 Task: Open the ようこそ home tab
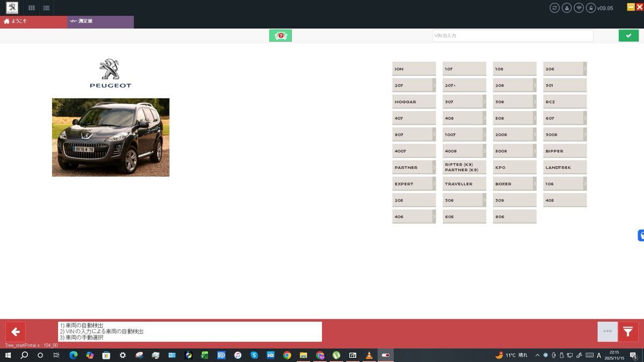pyautogui.click(x=33, y=21)
